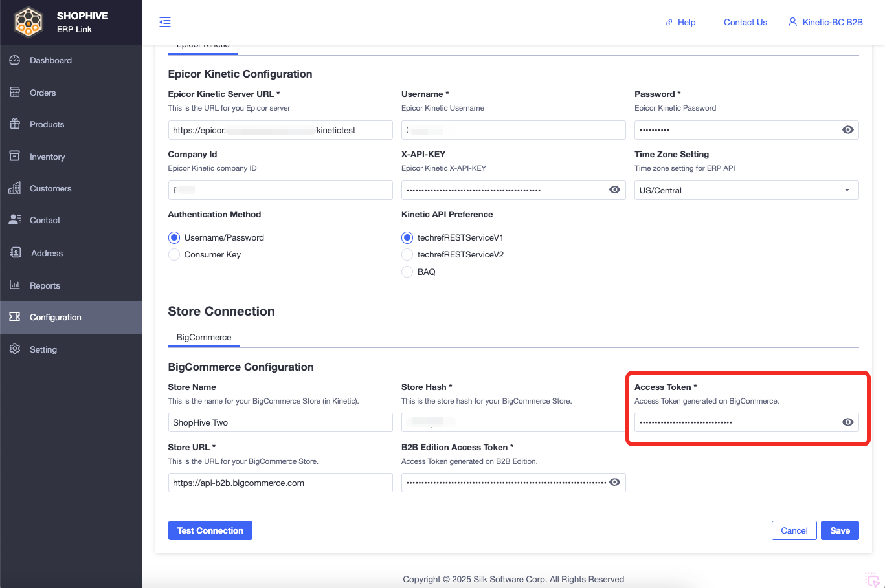This screenshot has width=885, height=588.
Task: Click the Configuration icon in sidebar
Action: coord(15,317)
